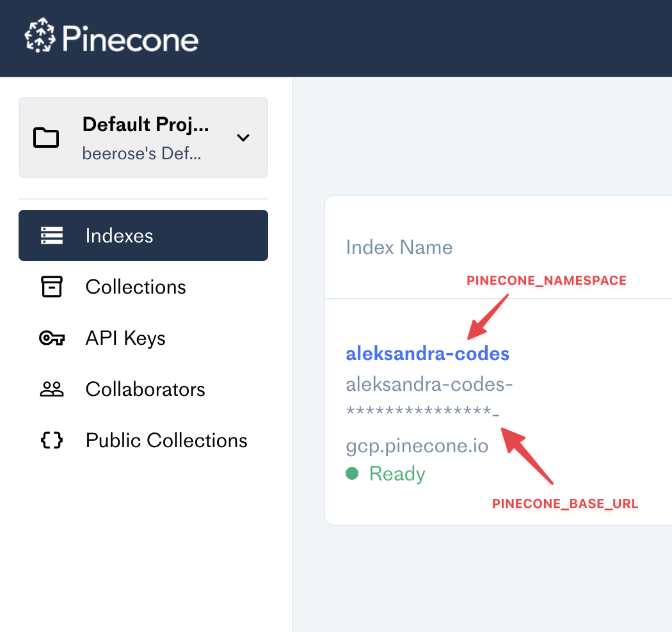The image size is (672, 632).
Task: Click the Pinecone logo icon
Action: (x=40, y=38)
